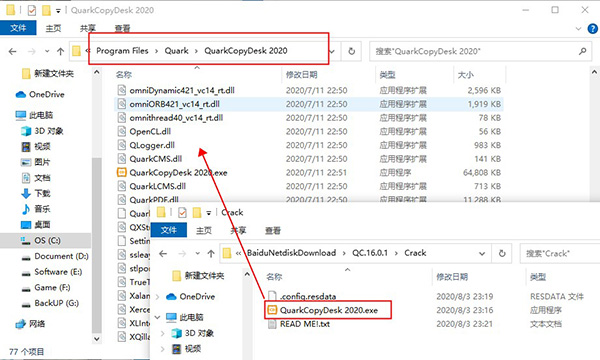Select QuarkCMS.dll file icon
The image size is (600, 360).
click(x=122, y=159)
